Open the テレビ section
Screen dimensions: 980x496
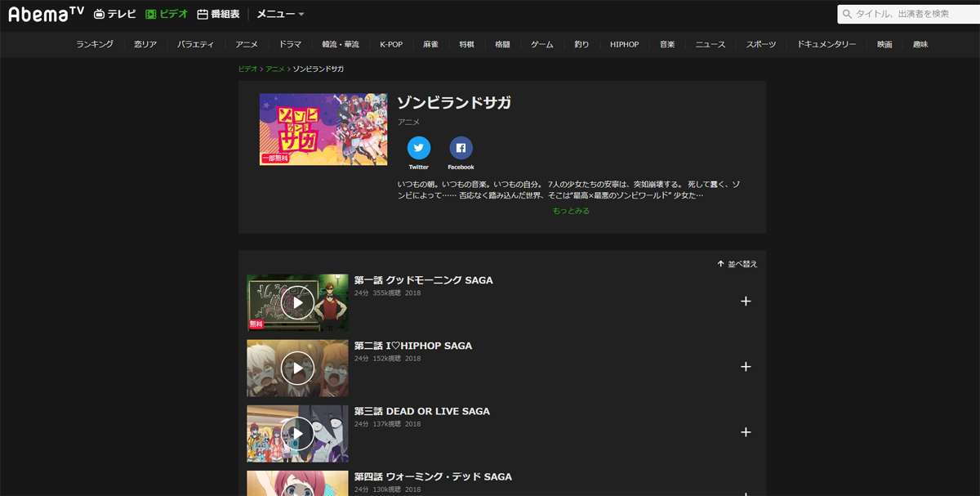pos(114,14)
